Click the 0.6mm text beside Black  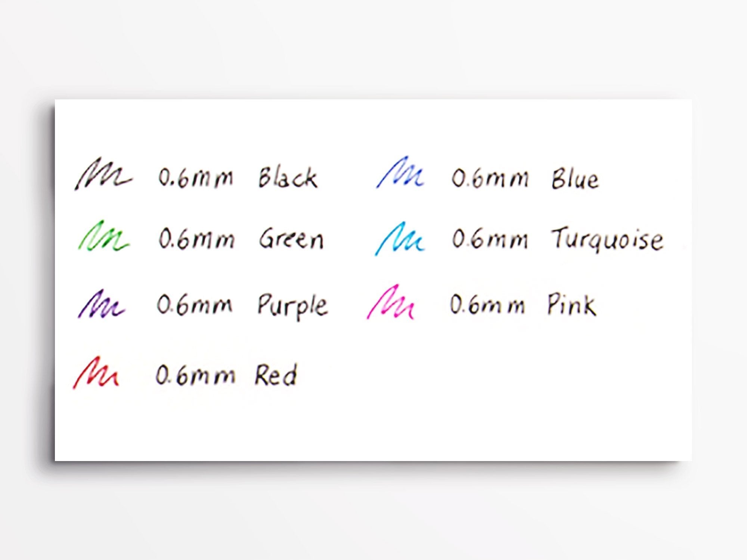pyautogui.click(x=196, y=178)
